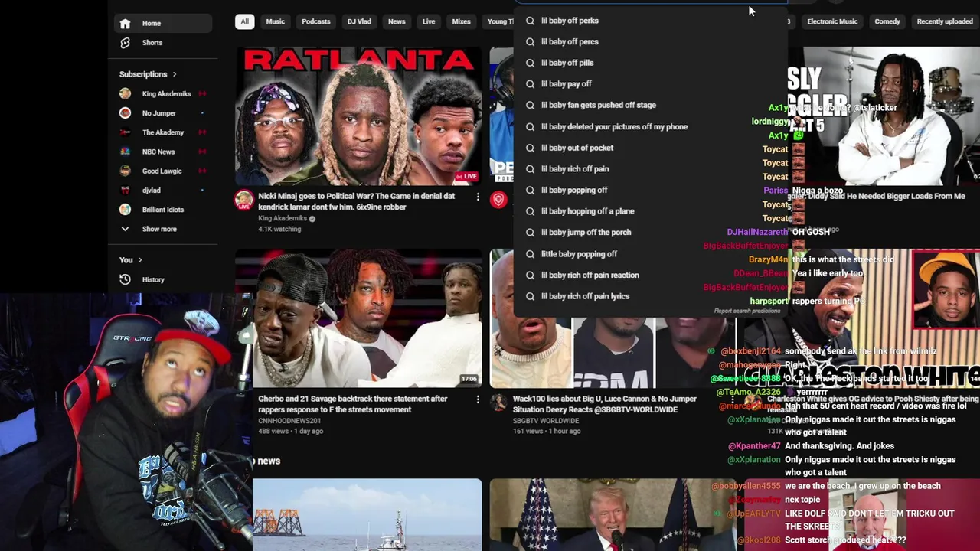Image resolution: width=980 pixels, height=551 pixels.
Task: Expand the Subscriptions section arrow
Action: (175, 74)
